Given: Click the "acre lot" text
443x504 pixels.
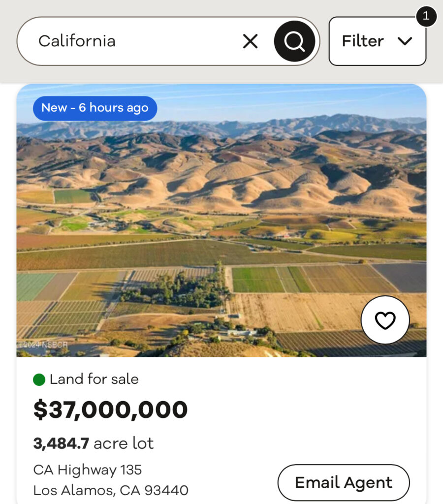Looking at the screenshot, I should point(124,443).
